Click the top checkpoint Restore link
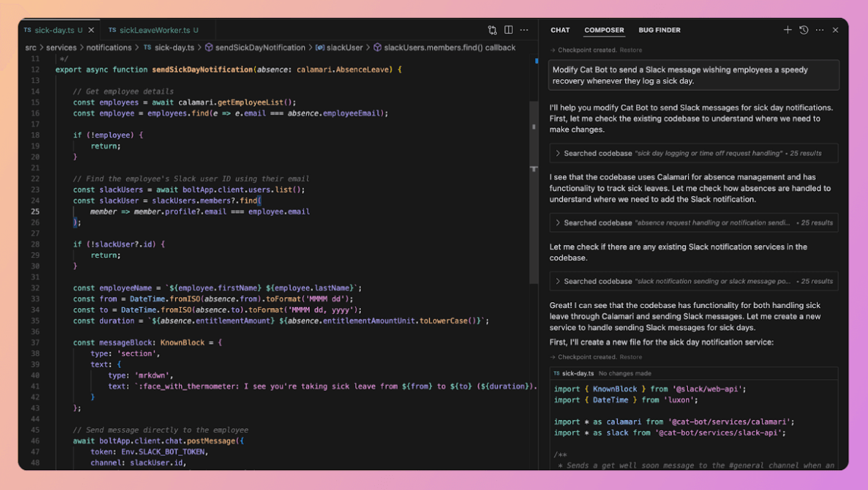Image resolution: width=868 pixels, height=490 pixels. coord(631,50)
